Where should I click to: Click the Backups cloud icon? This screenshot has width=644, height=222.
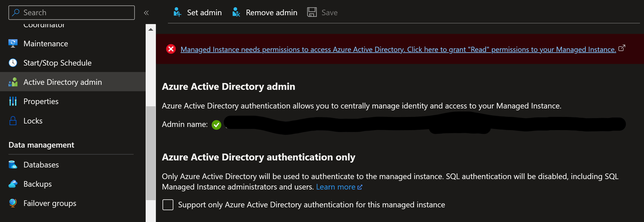click(13, 184)
